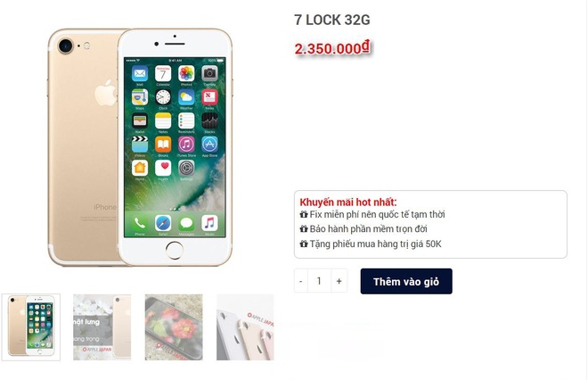Click the 7 LOCK 32G product title
This screenshot has height=380, width=588.
tap(332, 20)
